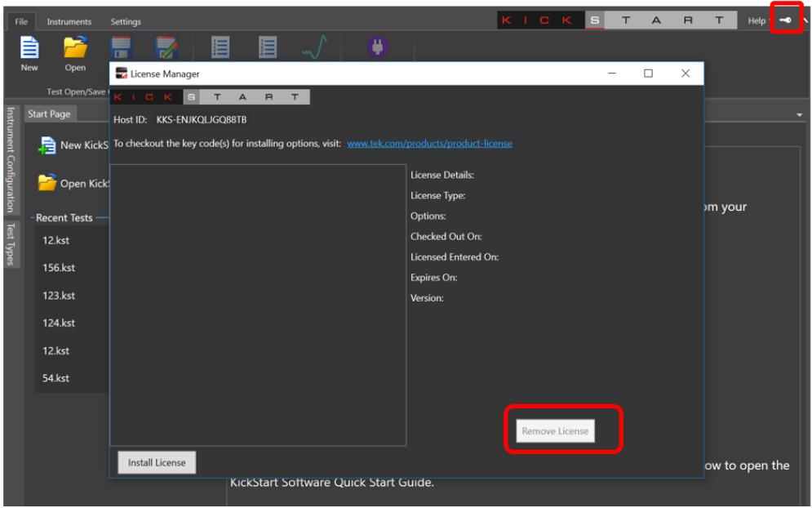Click the floppy disk with pencil icon

click(x=166, y=47)
